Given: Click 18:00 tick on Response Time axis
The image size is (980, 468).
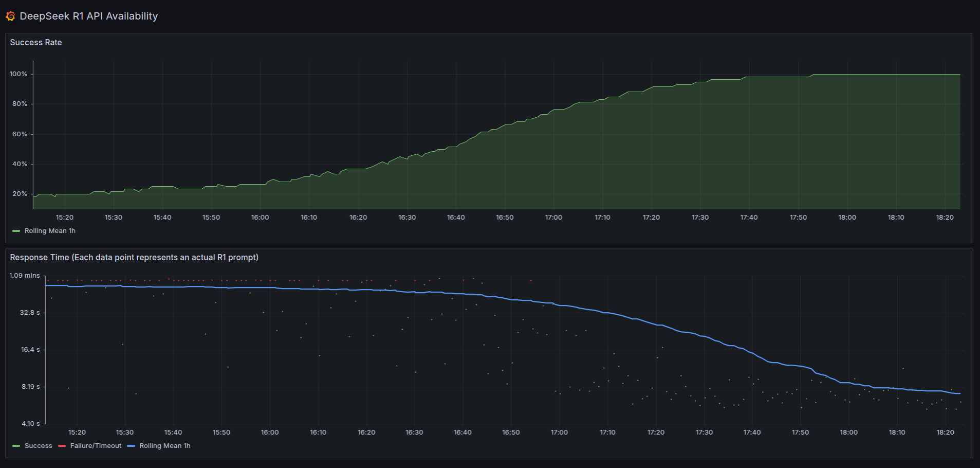Looking at the screenshot, I should point(848,433).
